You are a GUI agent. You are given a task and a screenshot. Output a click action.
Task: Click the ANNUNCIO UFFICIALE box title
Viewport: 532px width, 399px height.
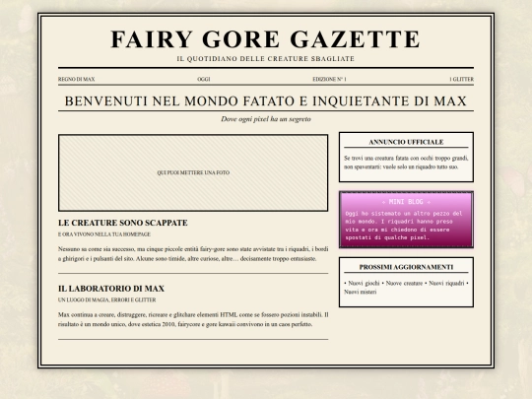pos(406,142)
